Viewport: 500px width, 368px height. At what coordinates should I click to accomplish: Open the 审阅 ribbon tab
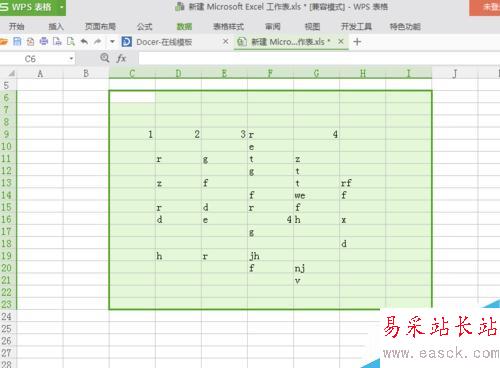[x=273, y=26]
